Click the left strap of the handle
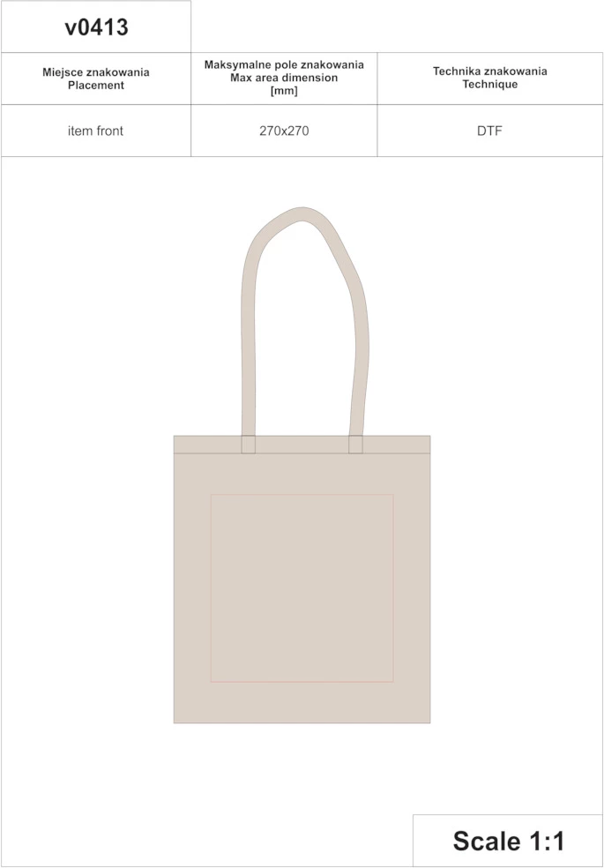The width and height of the screenshot is (604, 868). [249, 343]
